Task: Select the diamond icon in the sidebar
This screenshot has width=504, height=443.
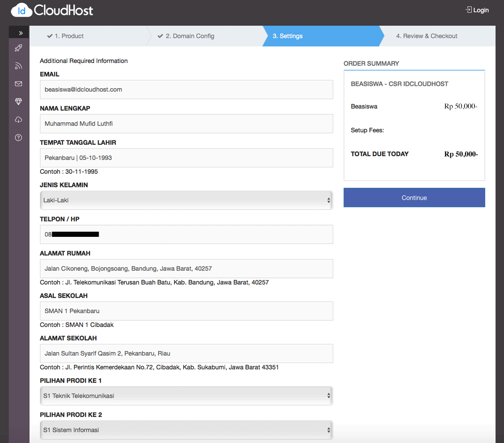Action: tap(18, 102)
